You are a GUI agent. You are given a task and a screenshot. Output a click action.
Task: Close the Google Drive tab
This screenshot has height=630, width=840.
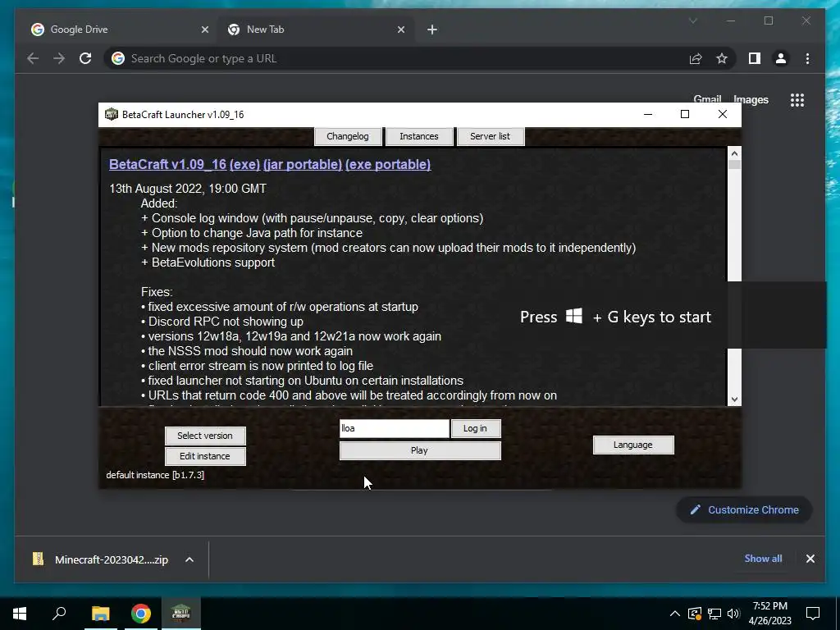204,30
